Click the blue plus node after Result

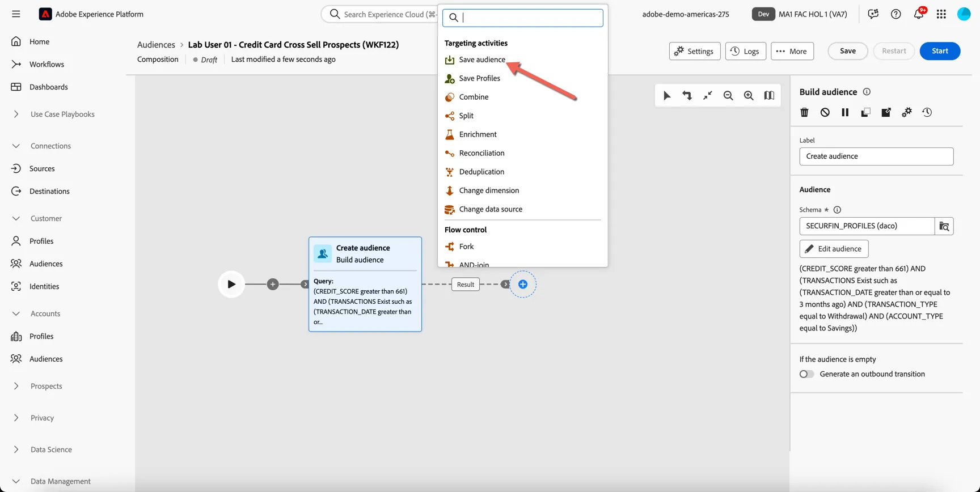(x=523, y=285)
